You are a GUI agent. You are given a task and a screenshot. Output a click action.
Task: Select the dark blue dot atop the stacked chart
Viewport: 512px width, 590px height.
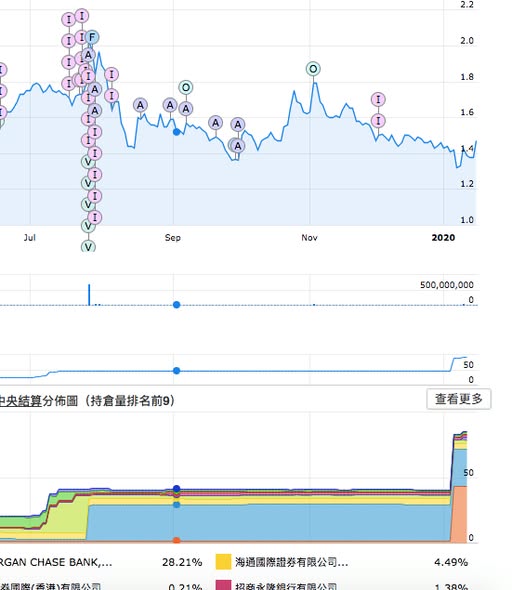[176, 488]
